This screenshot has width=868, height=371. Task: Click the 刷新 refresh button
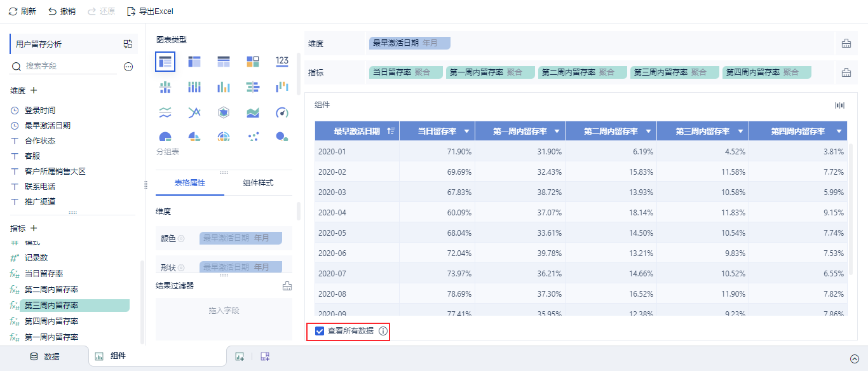pyautogui.click(x=22, y=11)
